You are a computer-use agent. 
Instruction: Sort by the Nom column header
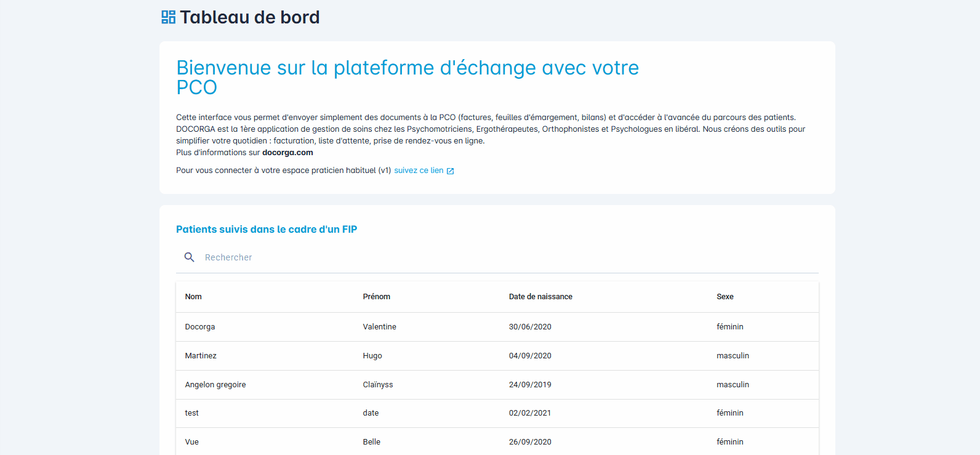(x=193, y=297)
